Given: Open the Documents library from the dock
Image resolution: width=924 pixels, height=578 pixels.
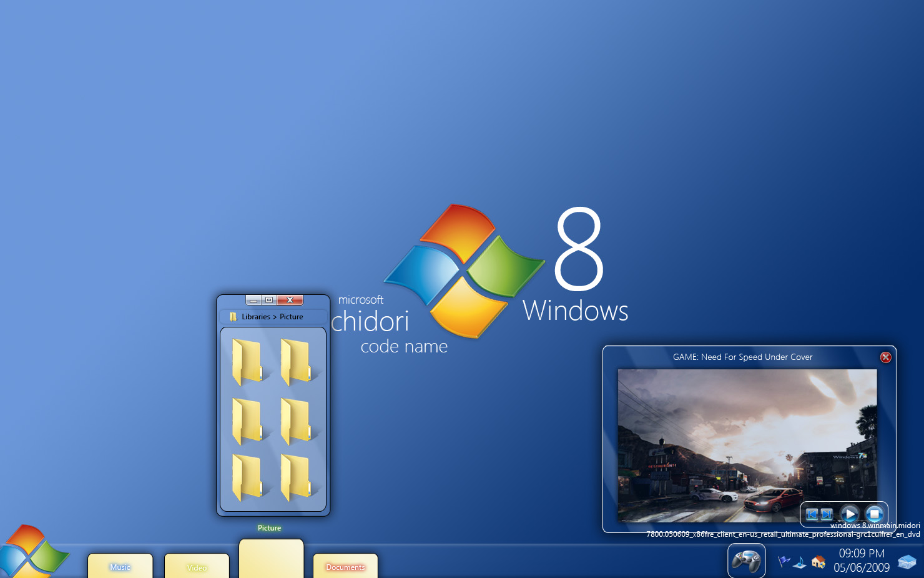Looking at the screenshot, I should point(345,566).
